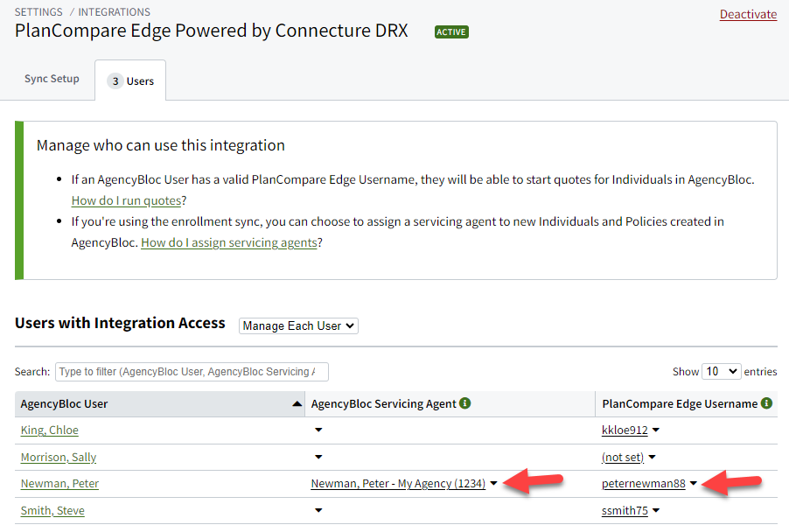Click the Users with Integration Access heading

[x=120, y=323]
